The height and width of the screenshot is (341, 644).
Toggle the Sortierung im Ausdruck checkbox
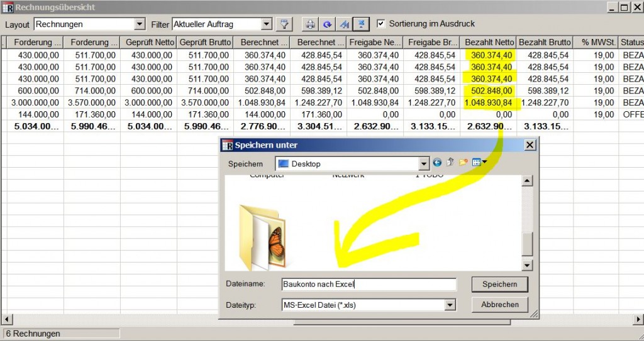pos(380,24)
